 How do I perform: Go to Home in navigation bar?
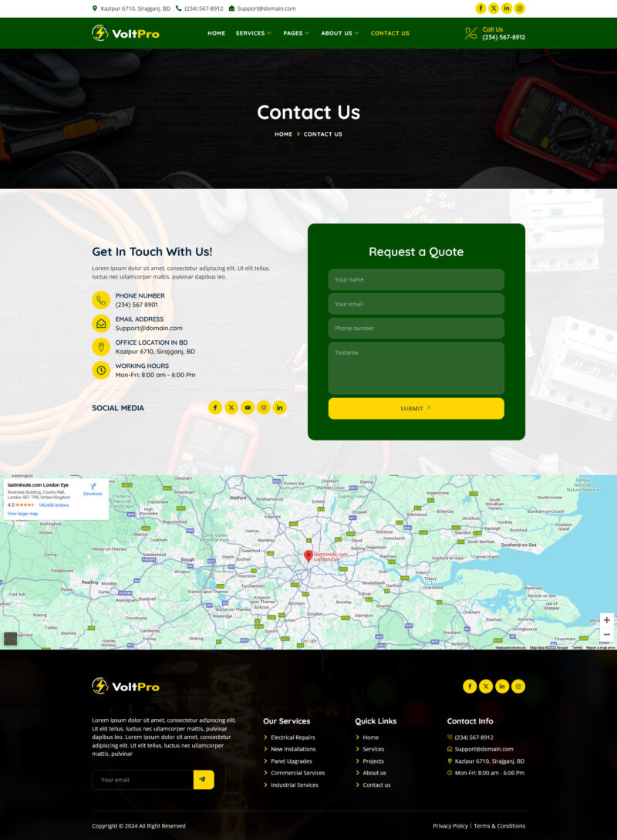[x=217, y=33]
